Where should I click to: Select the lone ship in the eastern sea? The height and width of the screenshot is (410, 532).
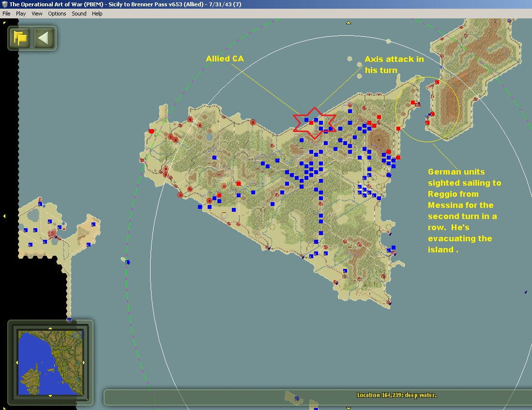[x=526, y=292]
